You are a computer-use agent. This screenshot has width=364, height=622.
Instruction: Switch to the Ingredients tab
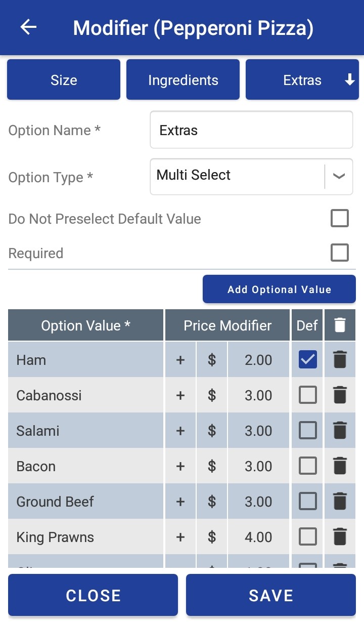(x=183, y=80)
